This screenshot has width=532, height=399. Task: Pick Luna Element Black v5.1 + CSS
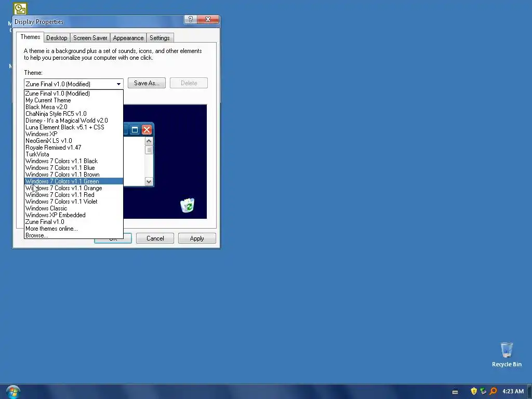click(x=74, y=127)
